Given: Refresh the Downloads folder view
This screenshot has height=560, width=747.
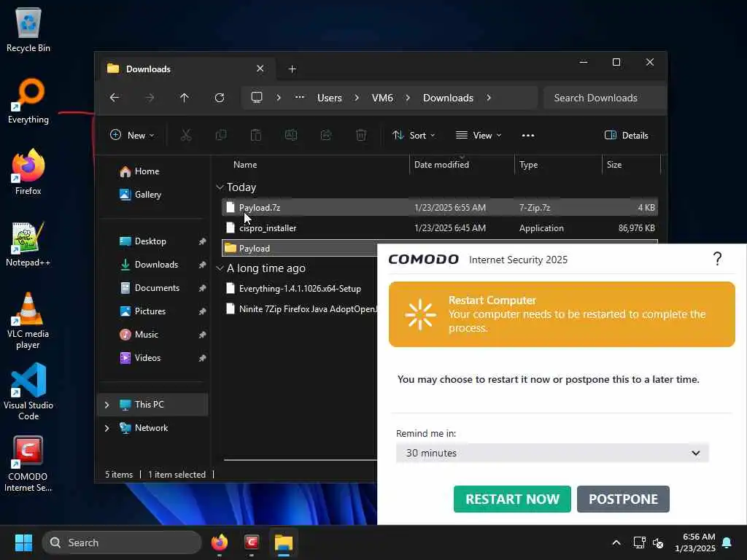Looking at the screenshot, I should coord(220,98).
